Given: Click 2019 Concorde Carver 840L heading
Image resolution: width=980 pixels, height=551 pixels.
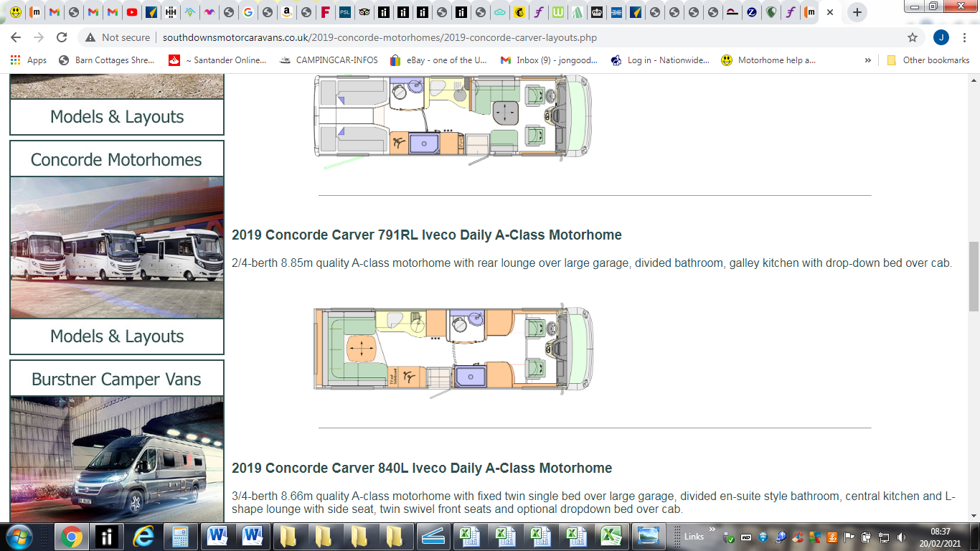Looking at the screenshot, I should [422, 468].
